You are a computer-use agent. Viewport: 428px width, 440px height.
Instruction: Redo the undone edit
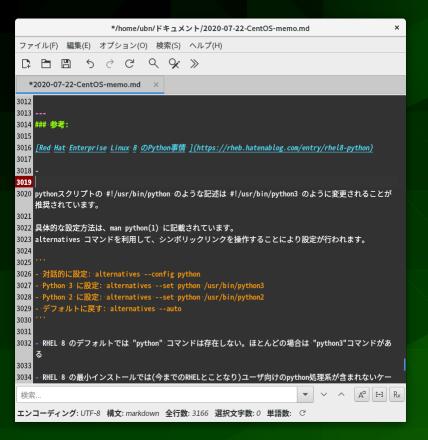pyautogui.click(x=110, y=63)
